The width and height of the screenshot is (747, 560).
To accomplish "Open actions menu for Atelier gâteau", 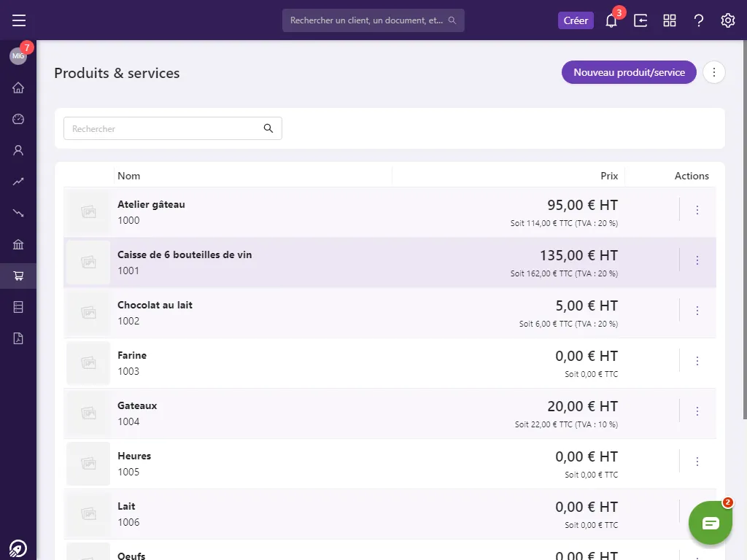I will [697, 210].
